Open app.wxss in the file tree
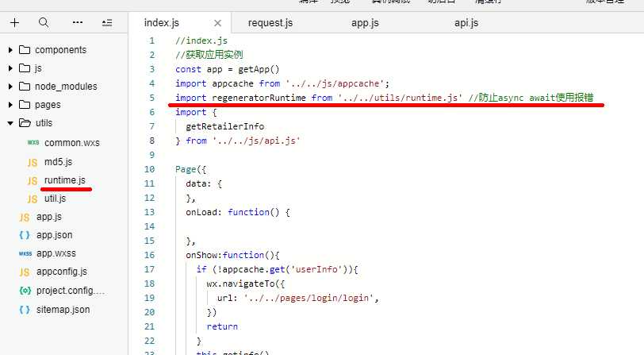Viewport: 644px width, 355px height. coord(56,253)
